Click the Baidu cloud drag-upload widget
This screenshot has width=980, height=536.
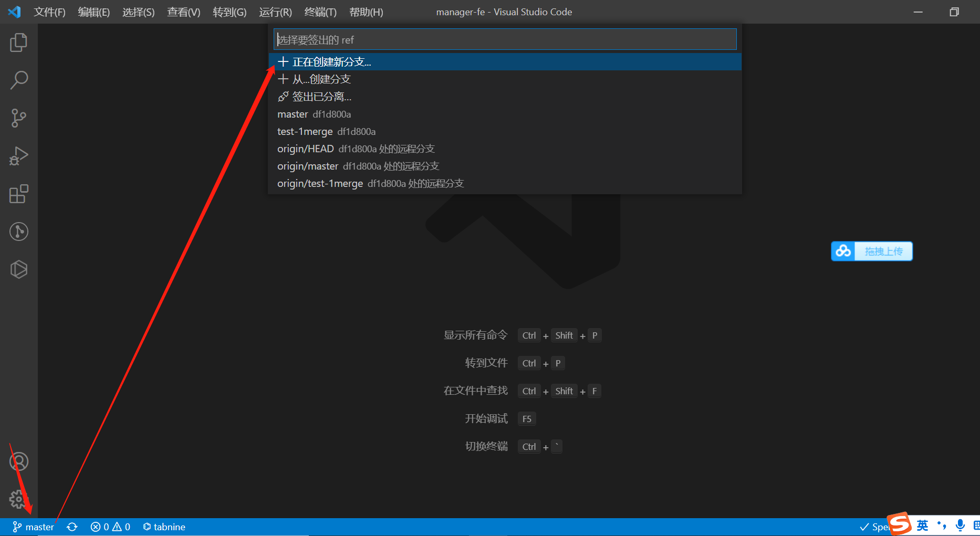(872, 251)
